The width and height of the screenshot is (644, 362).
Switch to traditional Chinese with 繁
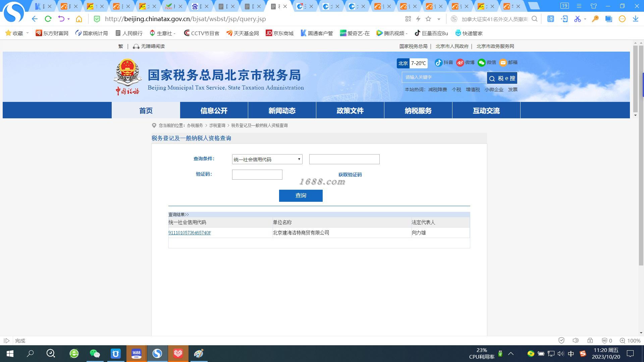click(121, 46)
